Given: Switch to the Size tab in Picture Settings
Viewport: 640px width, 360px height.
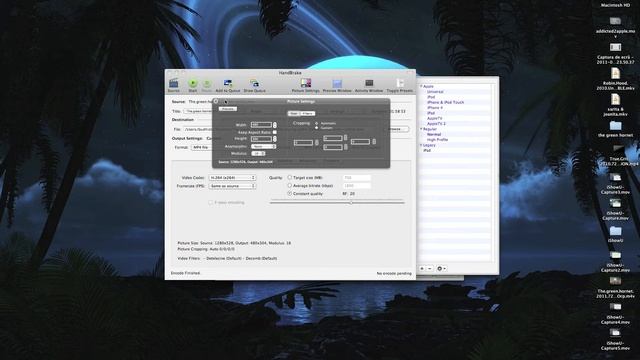Looking at the screenshot, I should pos(294,113).
